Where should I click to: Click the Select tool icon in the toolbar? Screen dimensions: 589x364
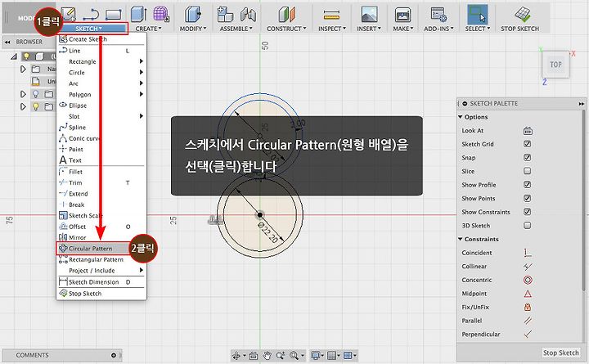pyautogui.click(x=477, y=15)
